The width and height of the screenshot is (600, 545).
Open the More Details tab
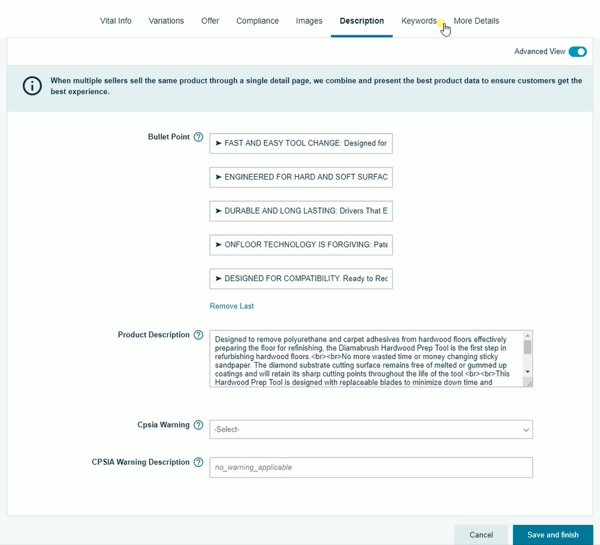click(x=476, y=21)
